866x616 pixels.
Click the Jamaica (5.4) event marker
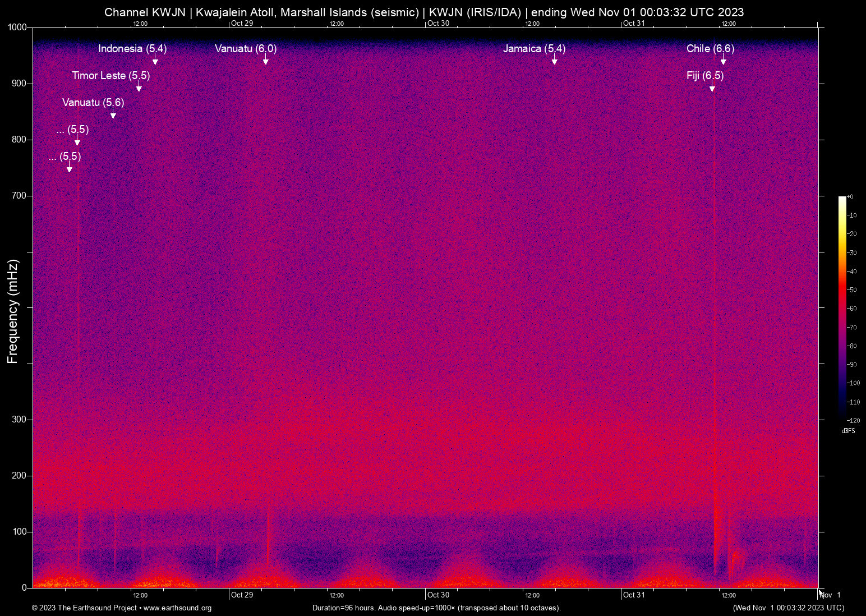point(534,49)
